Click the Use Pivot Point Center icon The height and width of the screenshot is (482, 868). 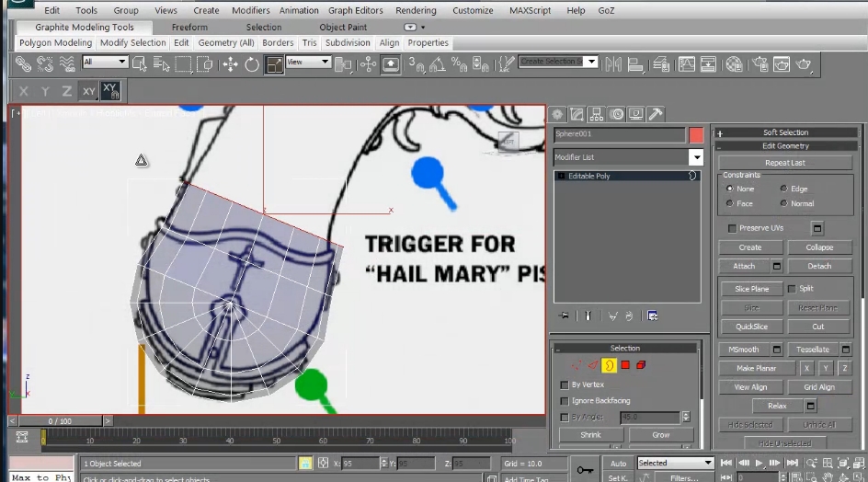click(343, 64)
